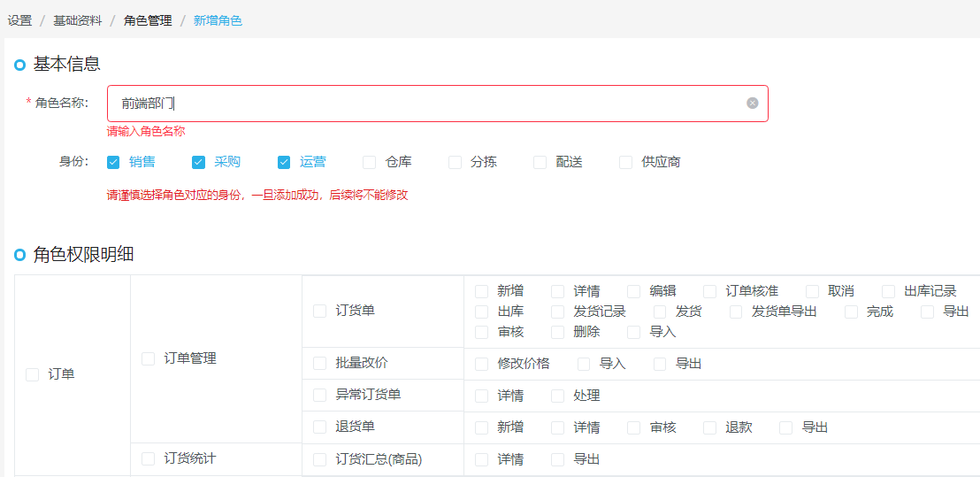Click the 角色权限明细 section heading
This screenshot has height=477, width=980.
click(x=83, y=254)
